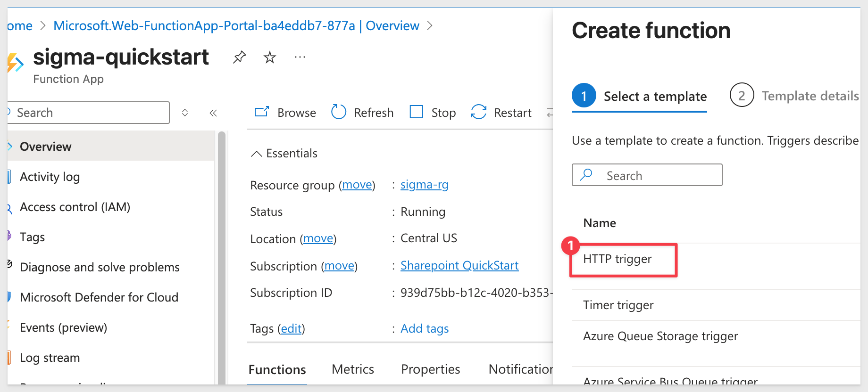Click breadcrumb chevron after Overview
This screenshot has width=868, height=392.
click(x=430, y=26)
